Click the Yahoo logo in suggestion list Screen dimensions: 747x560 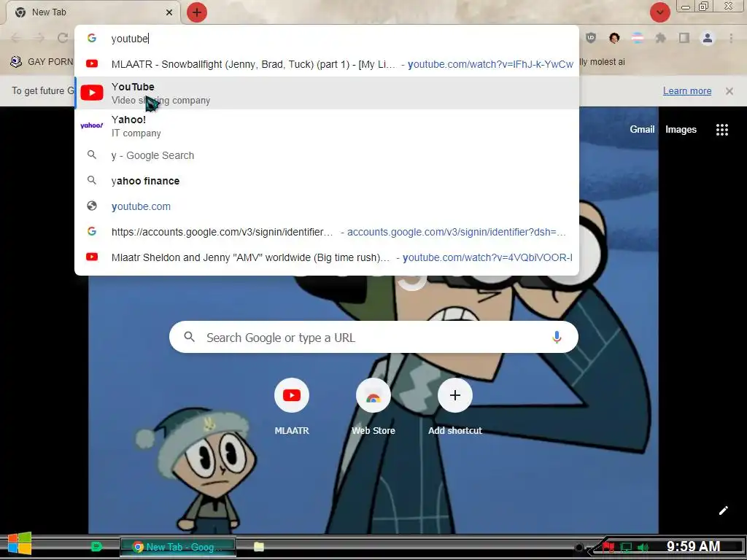point(92,125)
